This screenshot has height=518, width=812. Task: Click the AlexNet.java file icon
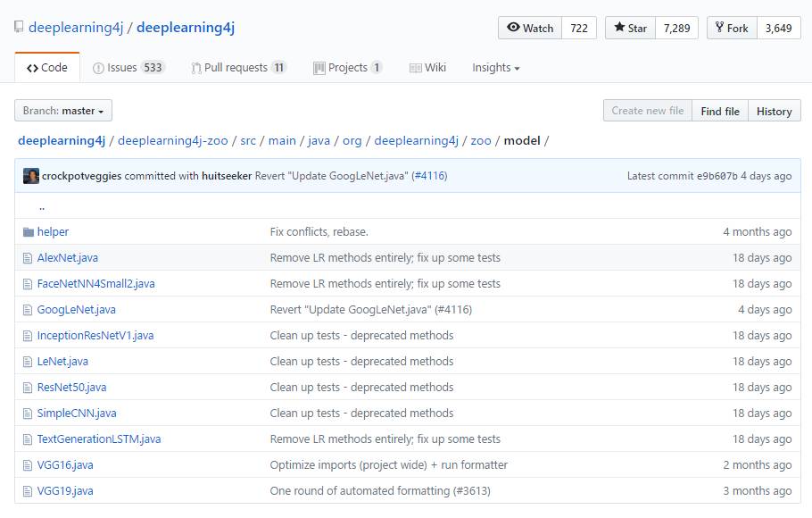coord(28,258)
